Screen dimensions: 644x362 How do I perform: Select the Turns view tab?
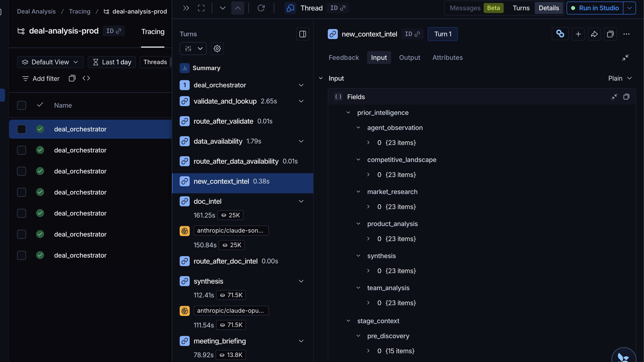(x=521, y=8)
